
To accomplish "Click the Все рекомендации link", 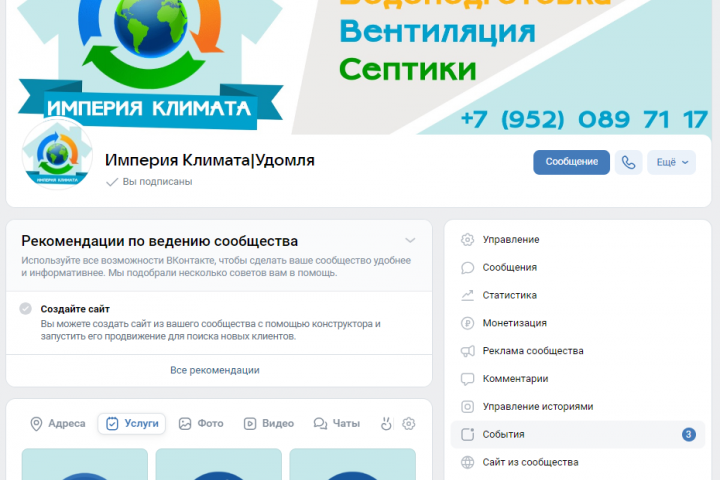I will click(215, 370).
